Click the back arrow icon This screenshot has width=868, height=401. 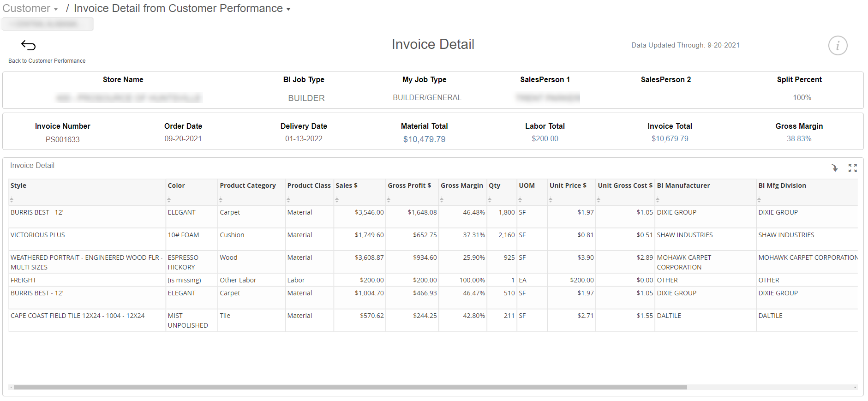point(28,45)
